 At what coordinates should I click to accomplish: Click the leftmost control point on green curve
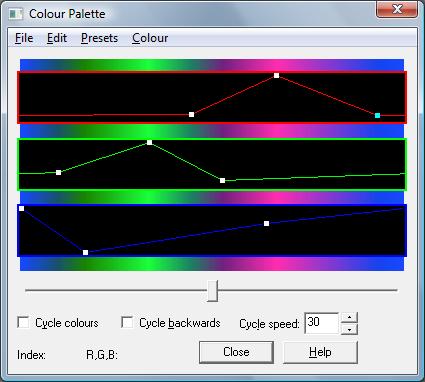click(58, 172)
